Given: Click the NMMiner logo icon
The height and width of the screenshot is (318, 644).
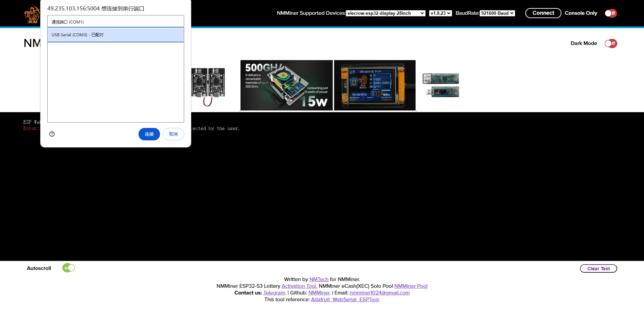Looking at the screenshot, I should pos(32,15).
